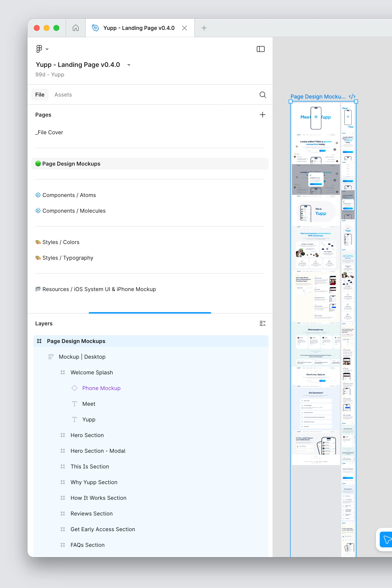Open Dev Mode via the </> icon
The height and width of the screenshot is (588, 392).
tap(352, 97)
